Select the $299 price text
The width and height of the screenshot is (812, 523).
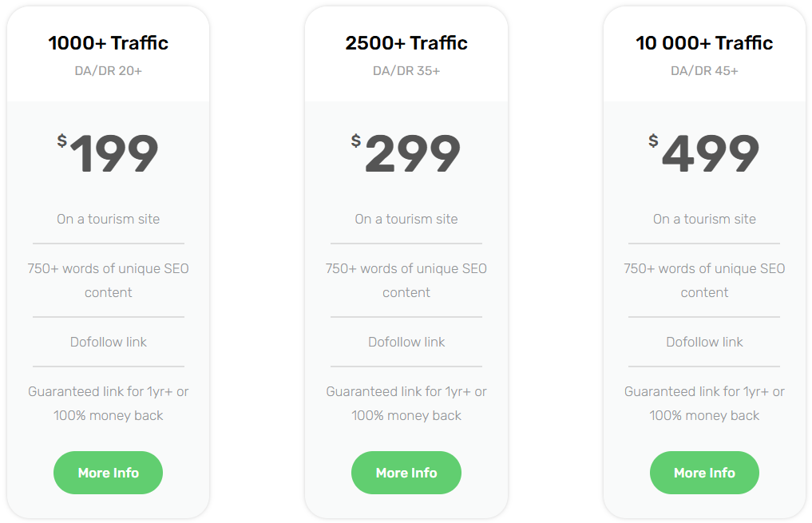(406, 153)
